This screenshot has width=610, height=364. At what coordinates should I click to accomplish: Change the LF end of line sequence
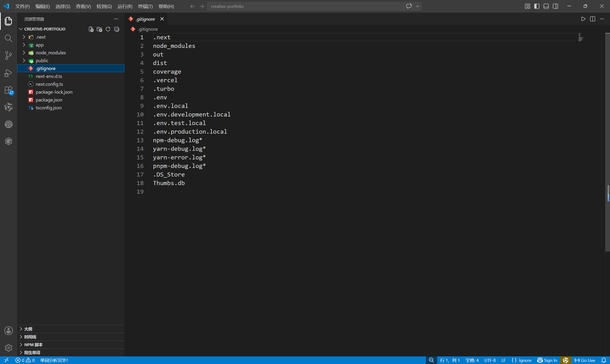pos(503,360)
